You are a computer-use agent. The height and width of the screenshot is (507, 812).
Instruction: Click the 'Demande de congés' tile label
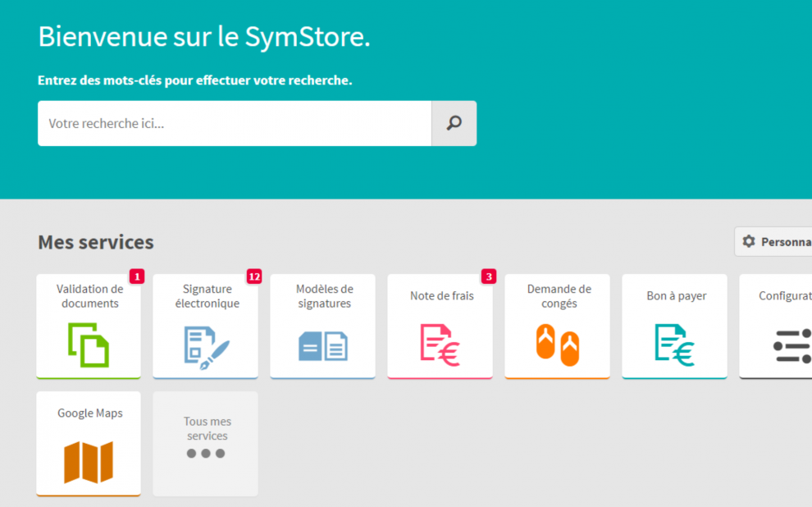click(x=559, y=296)
